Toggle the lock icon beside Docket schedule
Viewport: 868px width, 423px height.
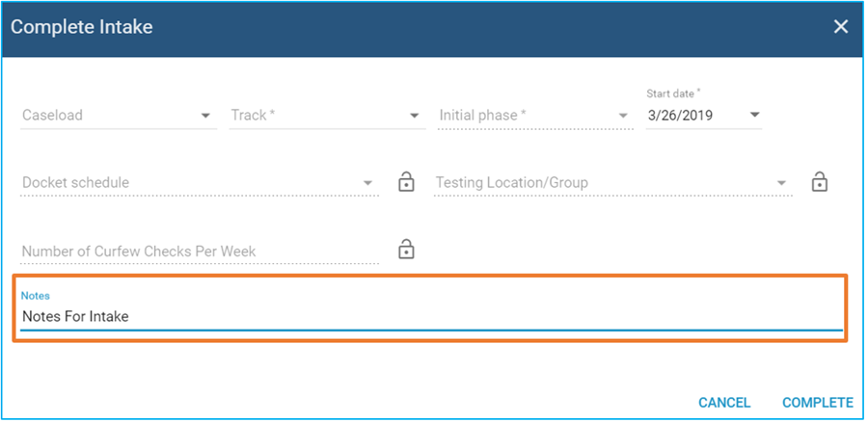407,181
